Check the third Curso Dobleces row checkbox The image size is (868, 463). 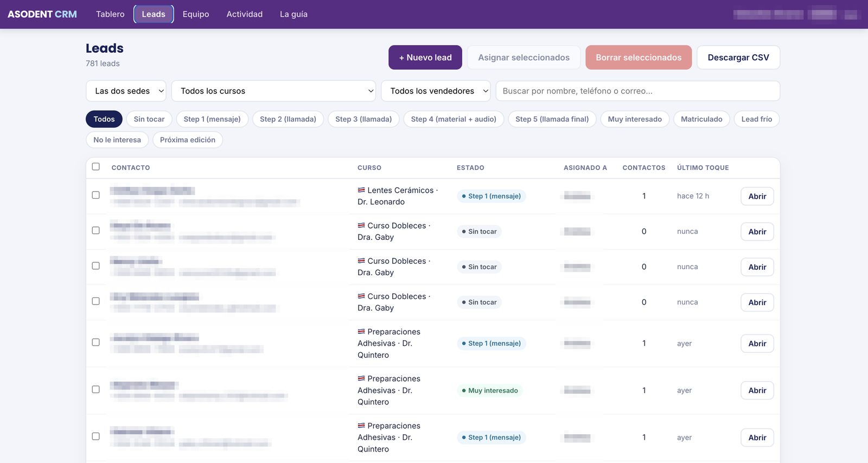pyautogui.click(x=96, y=301)
